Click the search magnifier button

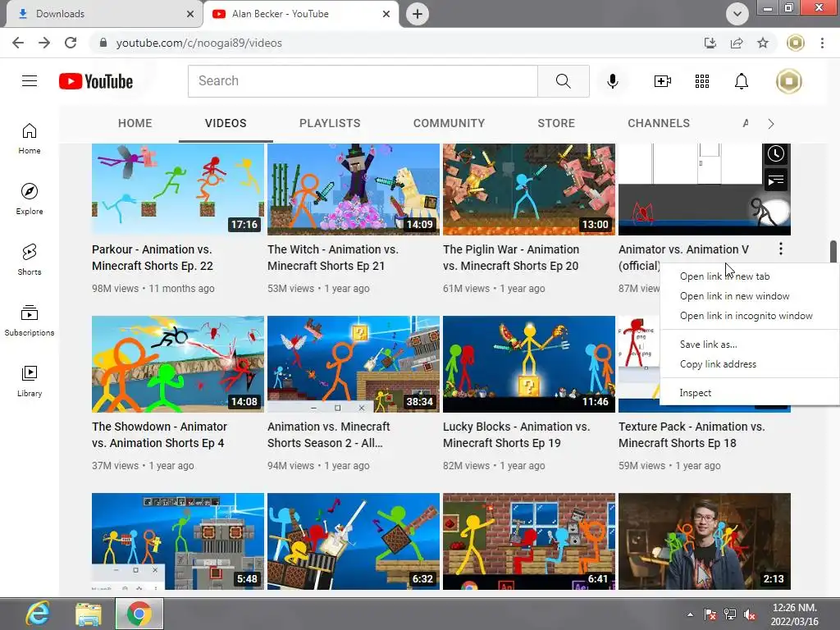[563, 81]
